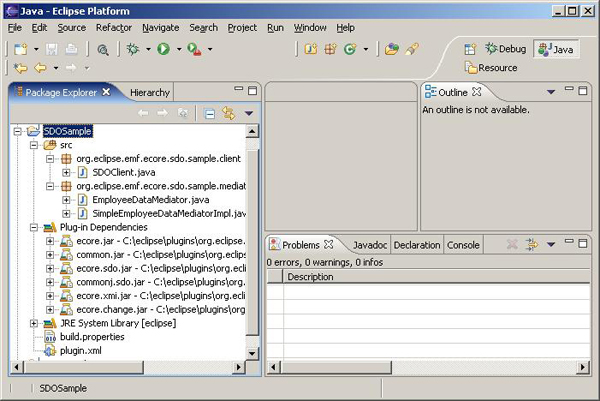Screen dimensions: 600x401
Task: Expand the ecore.sdo.jar library node
Action: click(50, 269)
